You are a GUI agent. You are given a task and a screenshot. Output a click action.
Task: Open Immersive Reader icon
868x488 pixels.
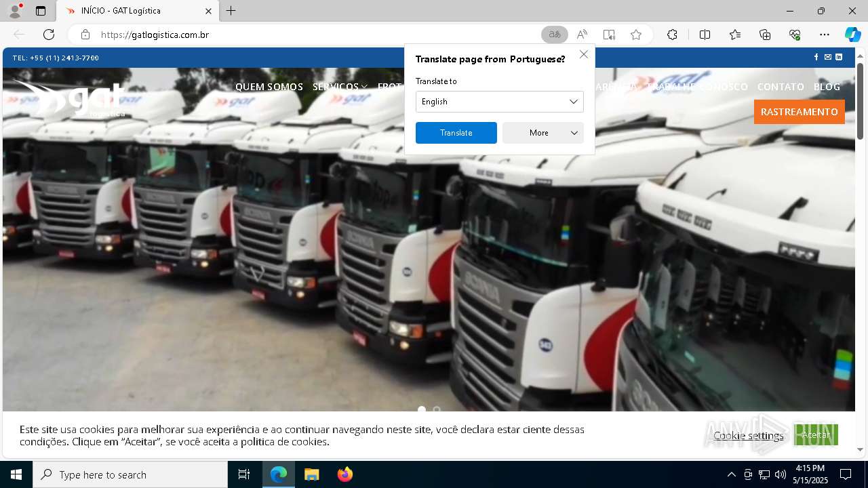point(609,35)
